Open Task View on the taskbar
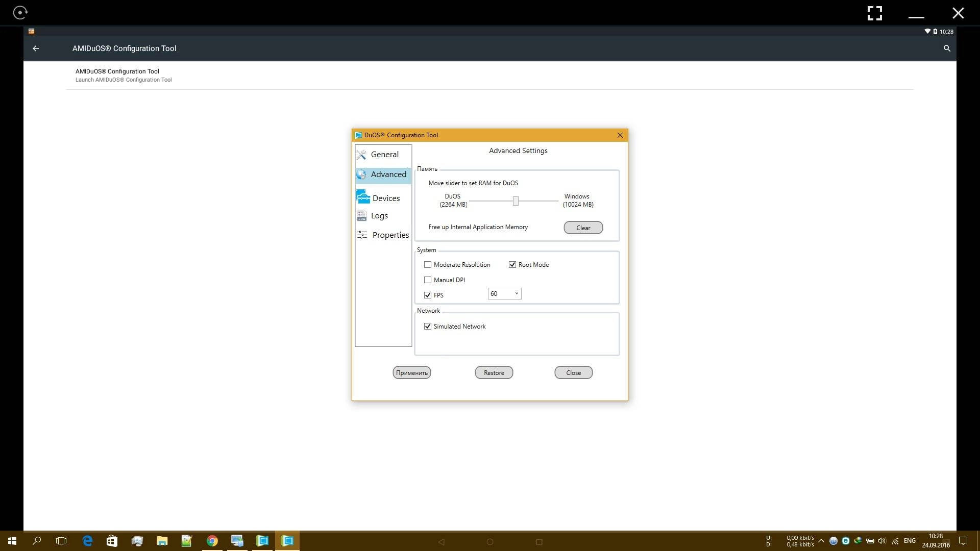This screenshot has height=551, width=980. (x=61, y=541)
